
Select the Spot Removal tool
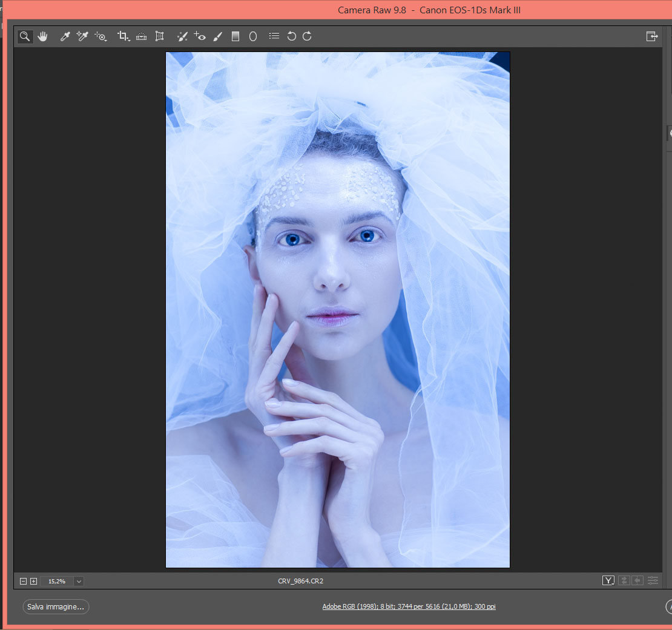[182, 36]
